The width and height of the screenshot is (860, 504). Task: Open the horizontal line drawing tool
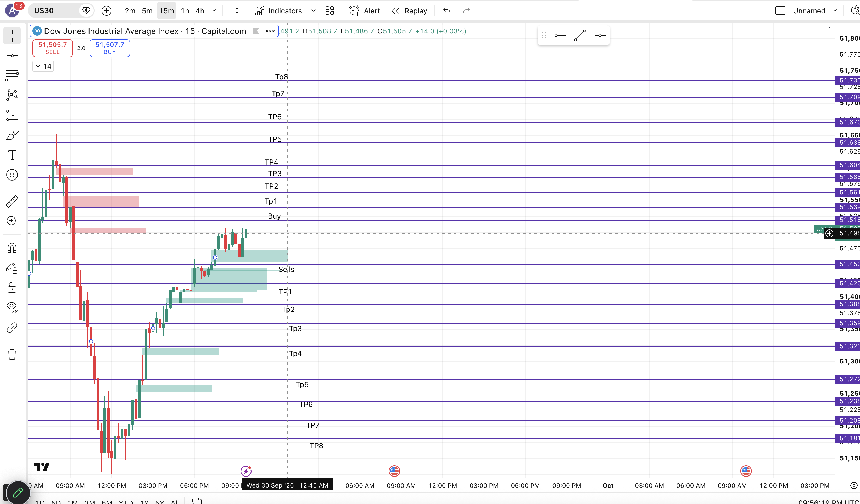[x=12, y=56]
